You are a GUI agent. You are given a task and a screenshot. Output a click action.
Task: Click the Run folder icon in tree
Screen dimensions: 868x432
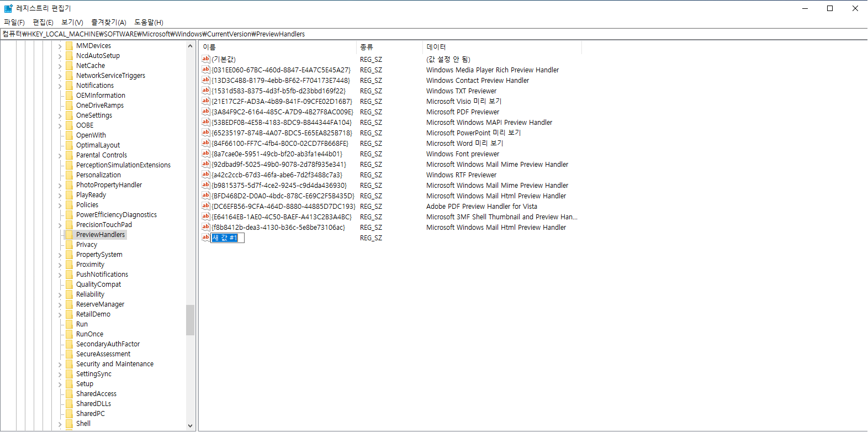click(x=69, y=324)
